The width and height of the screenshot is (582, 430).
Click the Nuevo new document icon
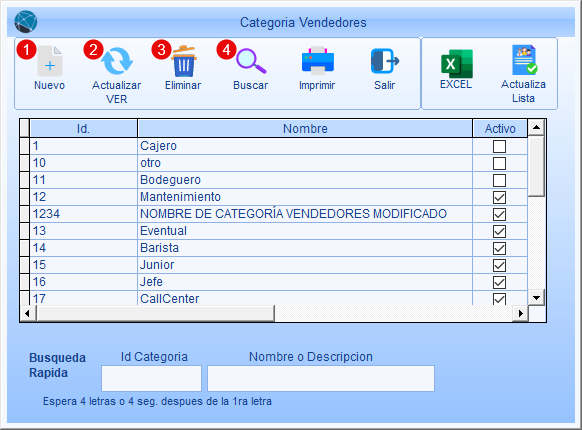[50, 61]
